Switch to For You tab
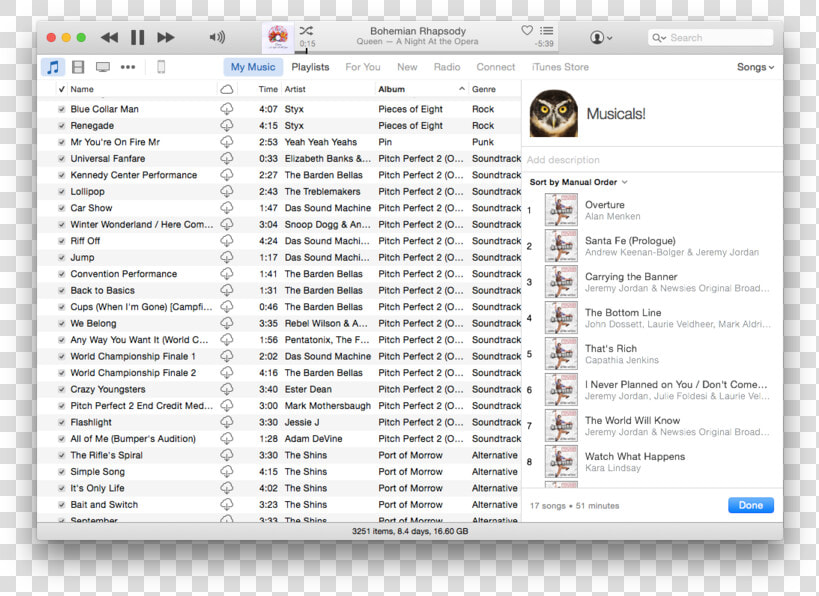This screenshot has width=819, height=596. coord(362,67)
